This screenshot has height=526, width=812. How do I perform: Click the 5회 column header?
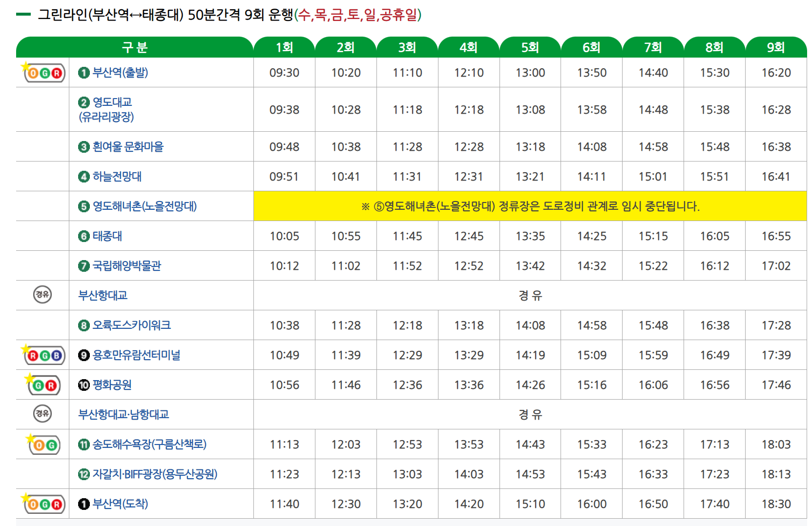coord(530,47)
